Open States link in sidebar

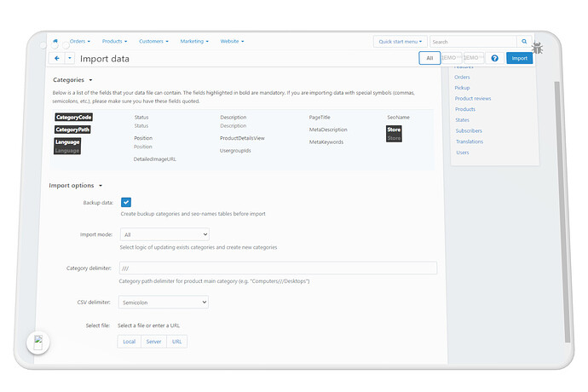(463, 120)
